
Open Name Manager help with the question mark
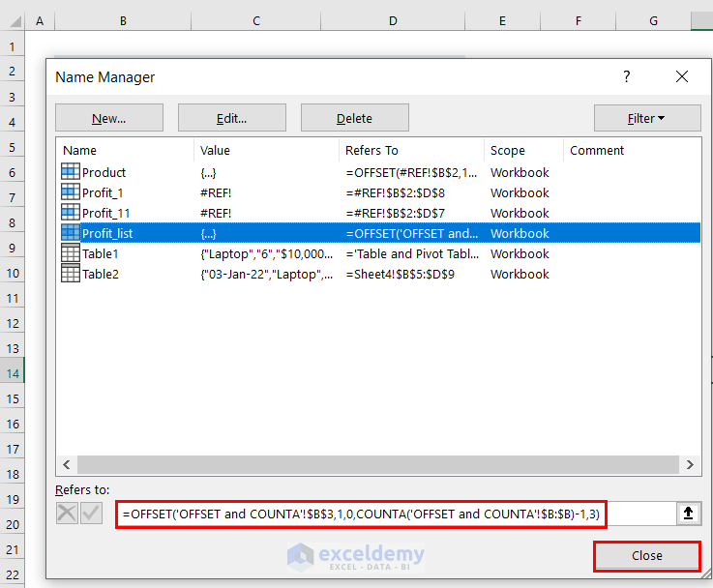click(x=627, y=76)
